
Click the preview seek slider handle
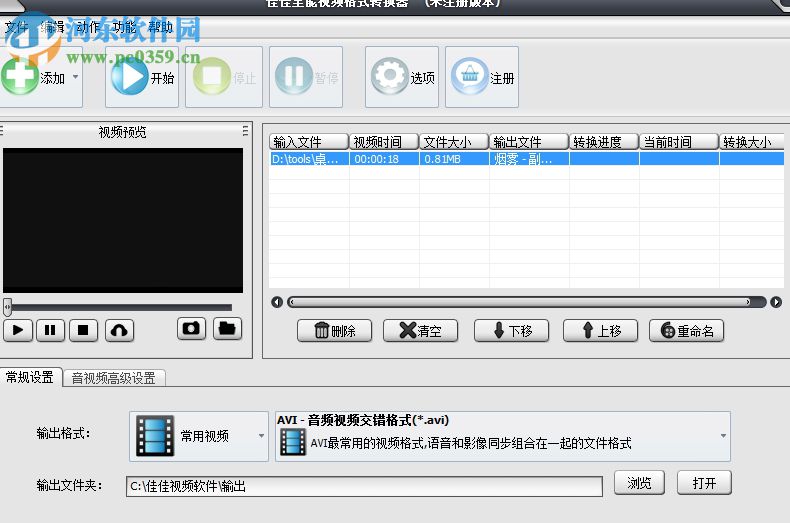[x=7, y=306]
